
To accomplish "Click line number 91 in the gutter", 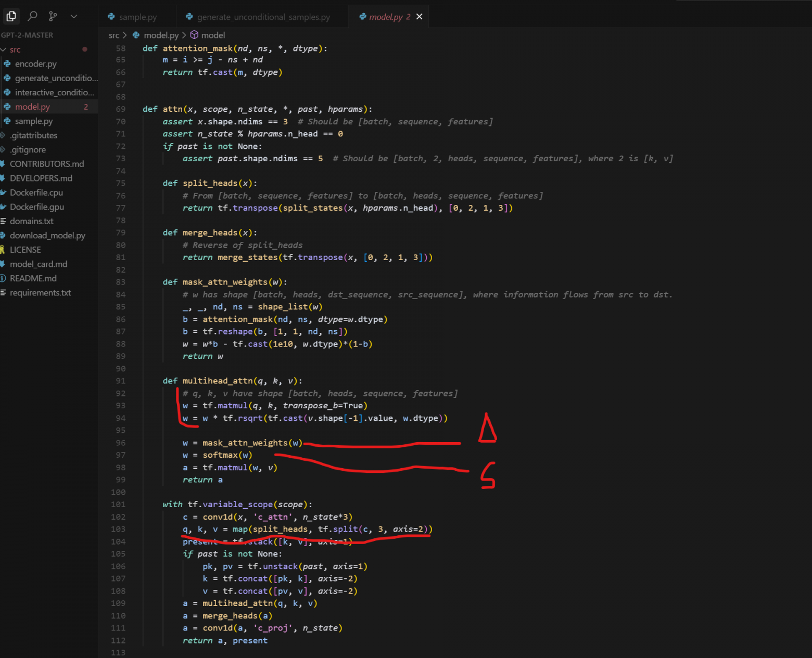I will (120, 381).
